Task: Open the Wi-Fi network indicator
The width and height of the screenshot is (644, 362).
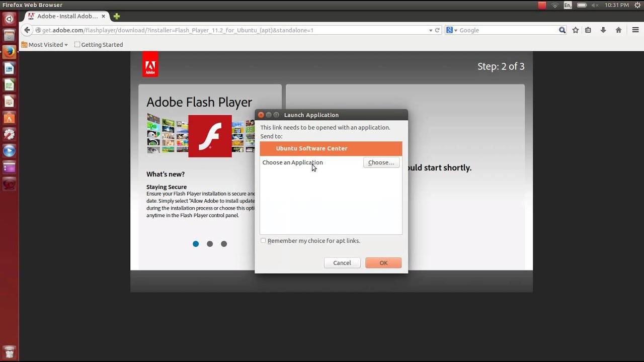Action: [x=555, y=5]
